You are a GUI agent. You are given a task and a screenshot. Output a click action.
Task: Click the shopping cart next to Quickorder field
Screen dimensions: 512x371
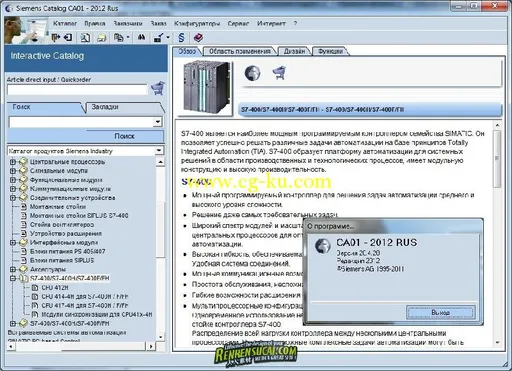pos(158,88)
